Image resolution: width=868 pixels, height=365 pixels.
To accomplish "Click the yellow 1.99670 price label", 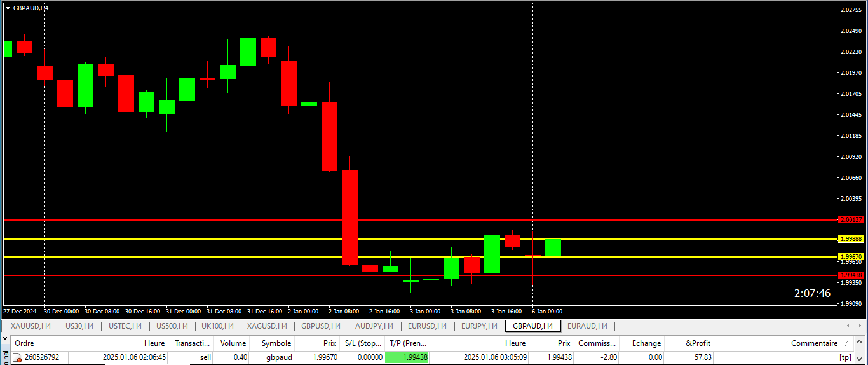I will tap(851, 257).
